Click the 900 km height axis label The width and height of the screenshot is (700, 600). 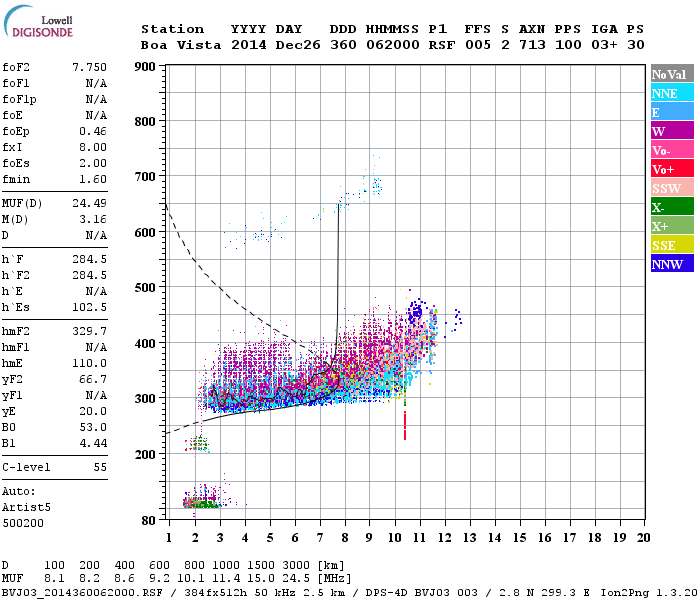point(145,67)
